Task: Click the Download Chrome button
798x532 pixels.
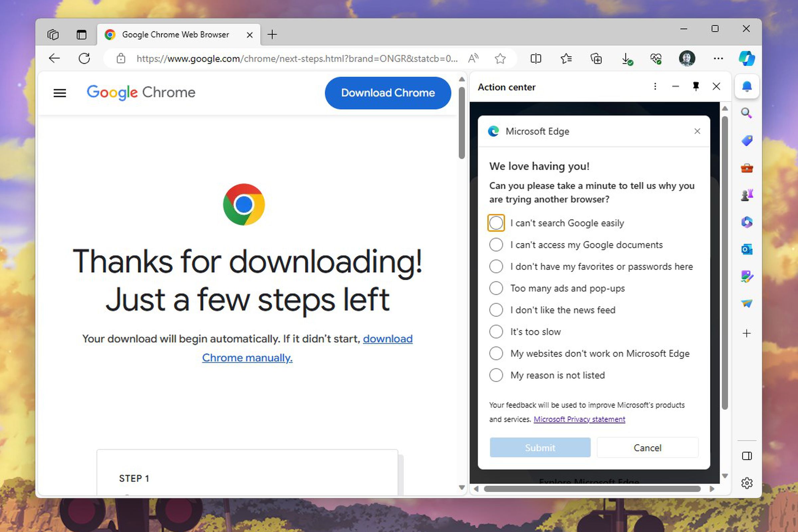Action: 387,93
